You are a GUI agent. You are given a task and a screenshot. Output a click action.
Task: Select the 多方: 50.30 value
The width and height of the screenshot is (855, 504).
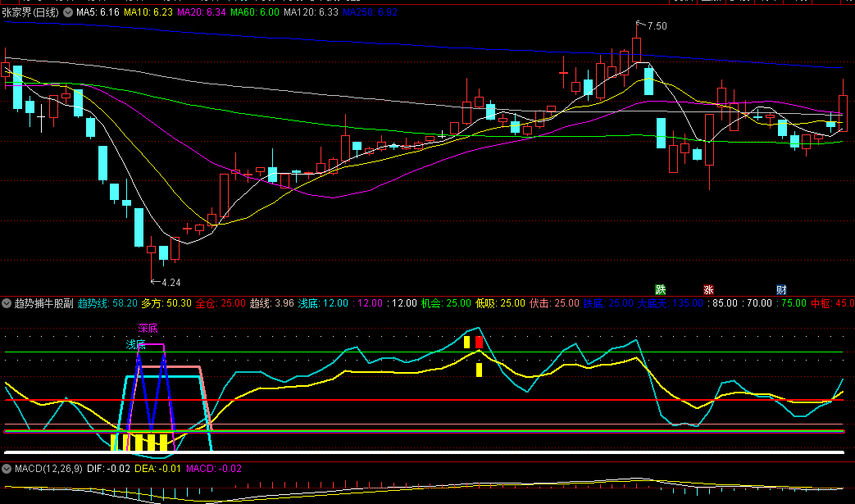166,303
